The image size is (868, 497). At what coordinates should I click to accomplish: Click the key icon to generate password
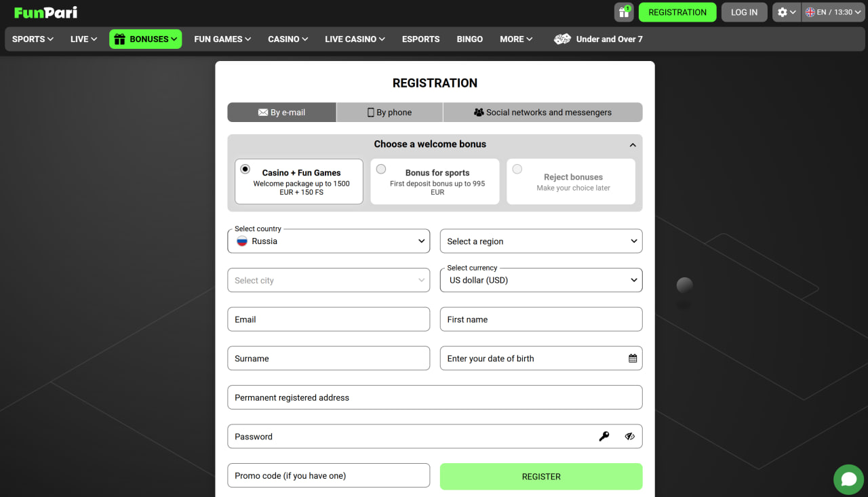(x=604, y=437)
